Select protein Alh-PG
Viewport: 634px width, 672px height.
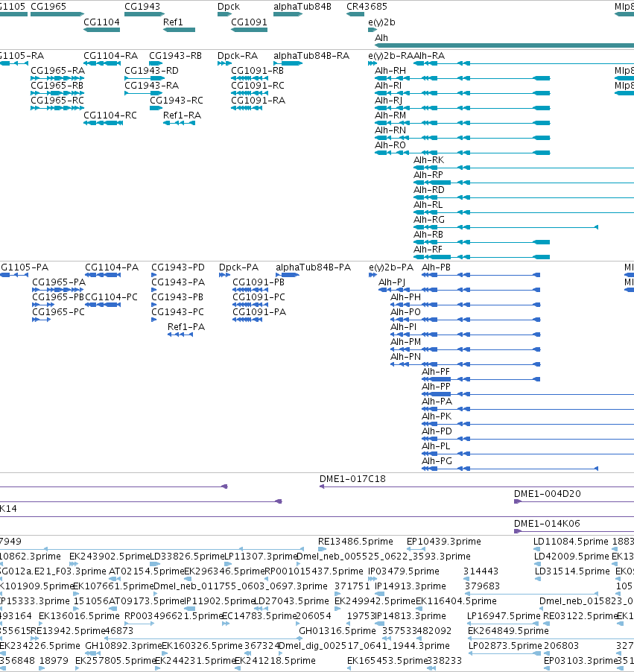tap(510, 469)
